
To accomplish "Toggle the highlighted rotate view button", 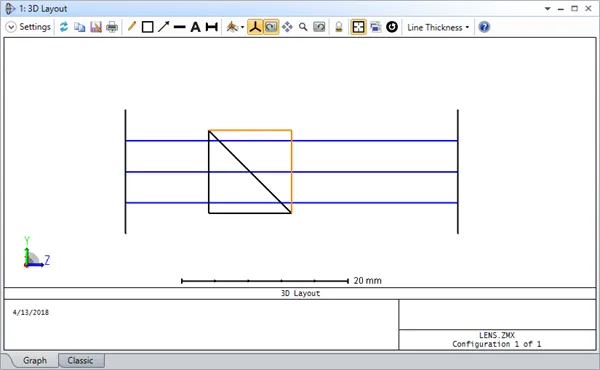I will [271, 27].
